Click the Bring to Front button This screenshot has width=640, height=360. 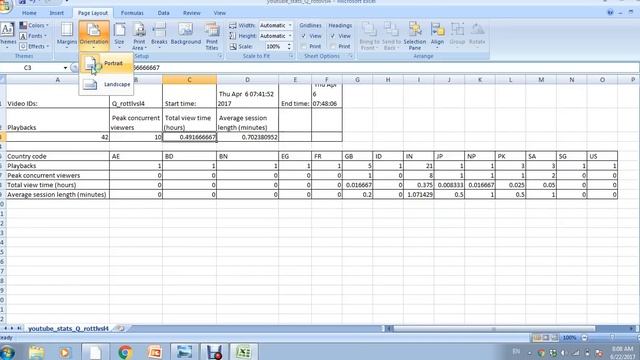(369, 36)
